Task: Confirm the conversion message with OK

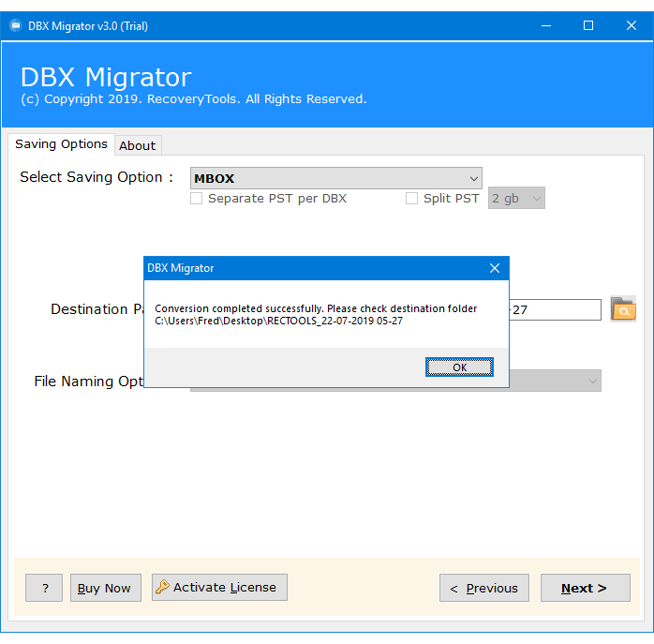Action: pos(459,367)
